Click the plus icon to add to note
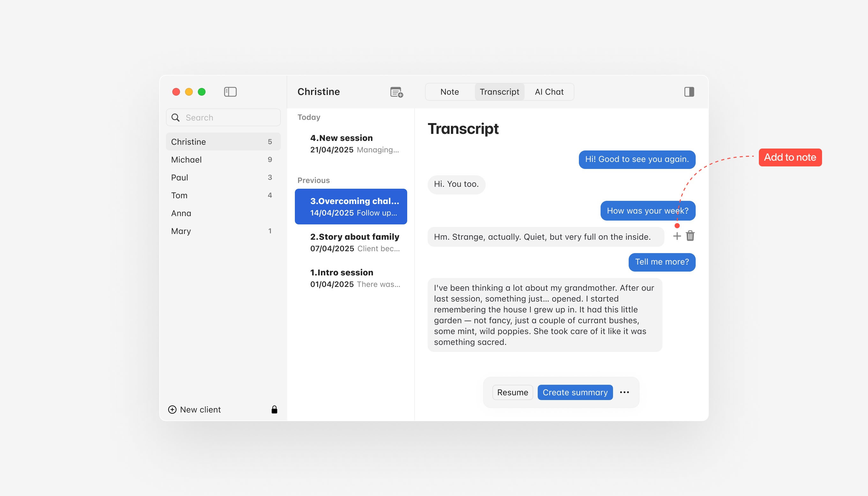Screen dimensions: 868x496 pos(677,236)
